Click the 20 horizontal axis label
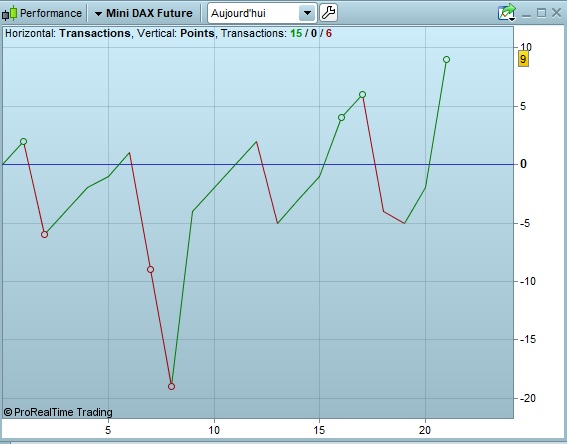567x444 pixels. click(x=425, y=430)
